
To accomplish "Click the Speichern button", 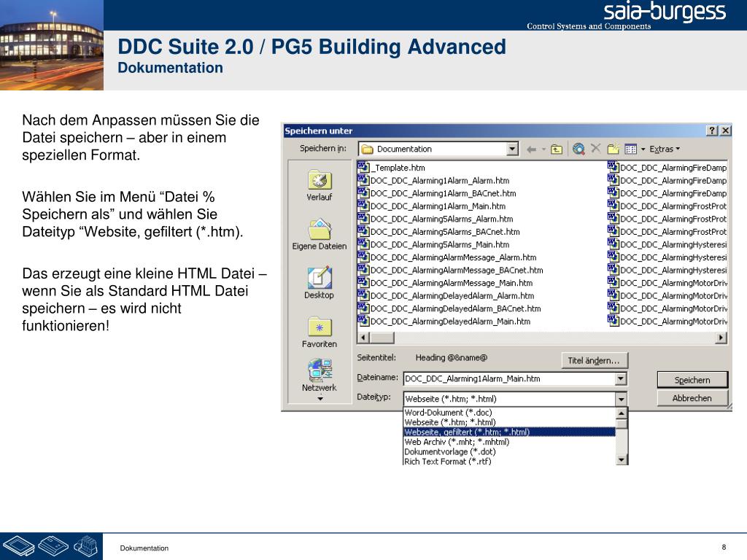I will [x=692, y=380].
